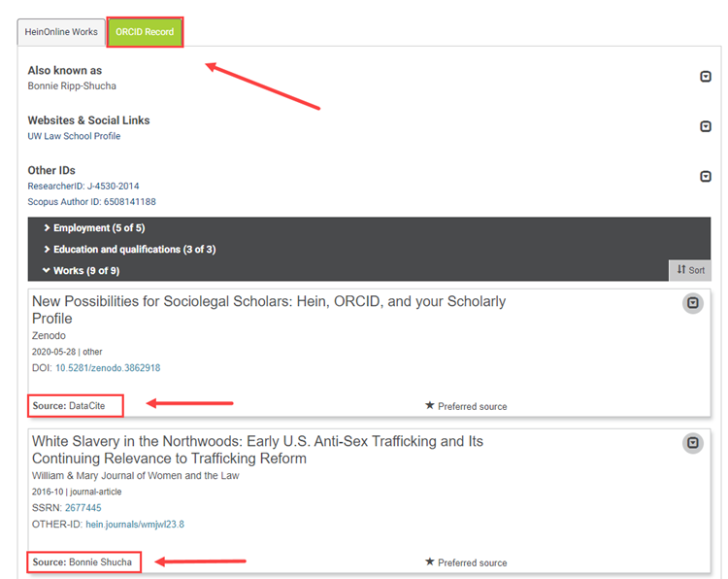Collapse the Works (9 of 9) section
The width and height of the screenshot is (728, 579).
[82, 271]
